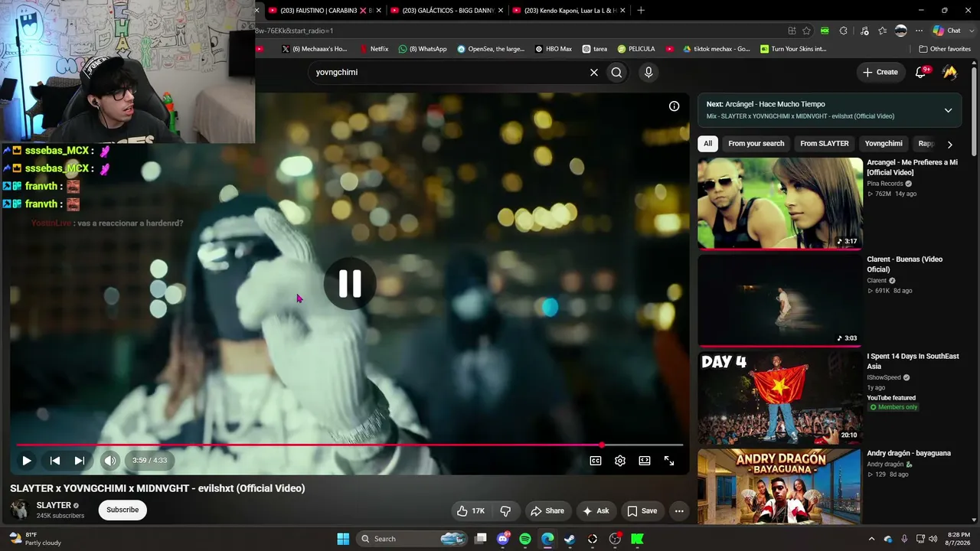Open Task View on the taskbar

pyautogui.click(x=480, y=539)
